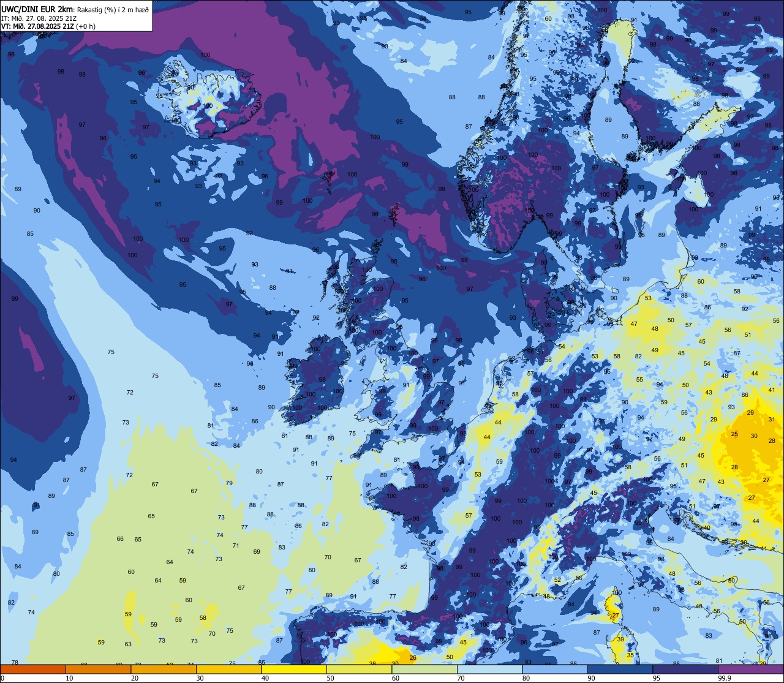Click the legend swatch for 30–40 percent
784x683 pixels.
tap(228, 669)
